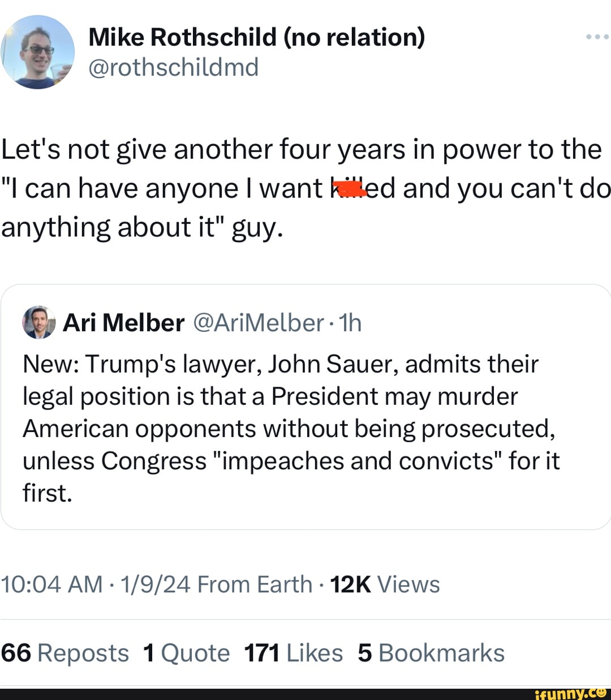
Task: Click Ari Melber's small profile picture
Action: click(x=38, y=322)
